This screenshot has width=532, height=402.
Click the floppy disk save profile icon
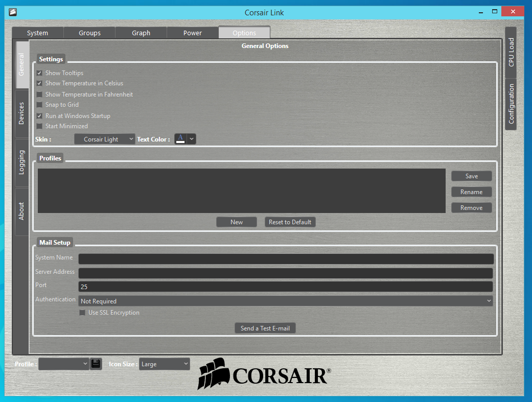point(96,364)
